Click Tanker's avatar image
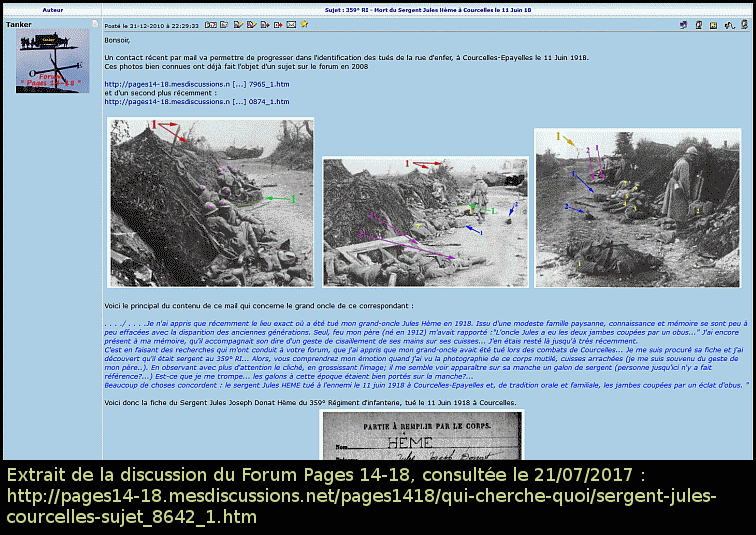This screenshot has width=756, height=535. (x=52, y=60)
